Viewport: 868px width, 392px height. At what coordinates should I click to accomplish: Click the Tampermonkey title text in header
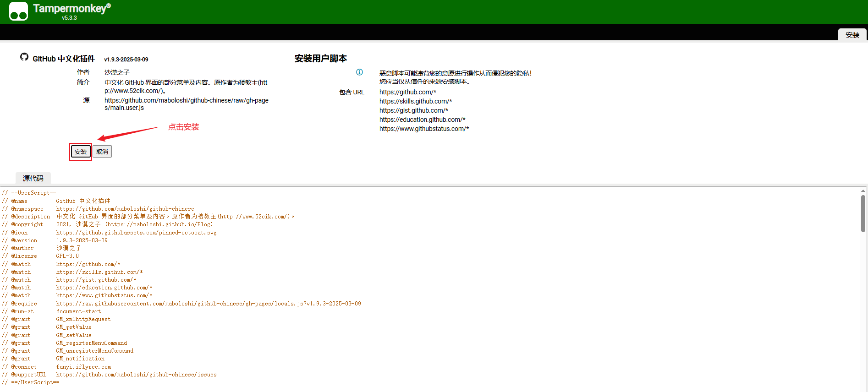click(x=72, y=8)
